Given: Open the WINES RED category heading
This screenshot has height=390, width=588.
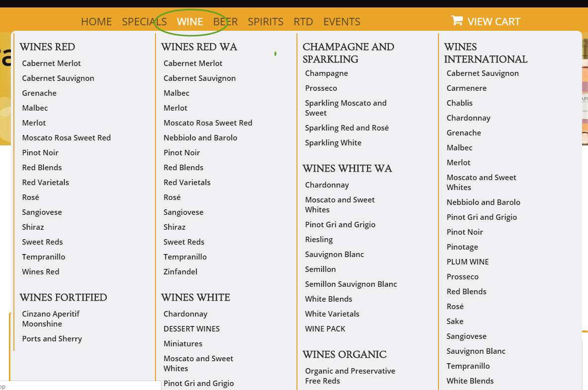Looking at the screenshot, I should click(x=47, y=47).
